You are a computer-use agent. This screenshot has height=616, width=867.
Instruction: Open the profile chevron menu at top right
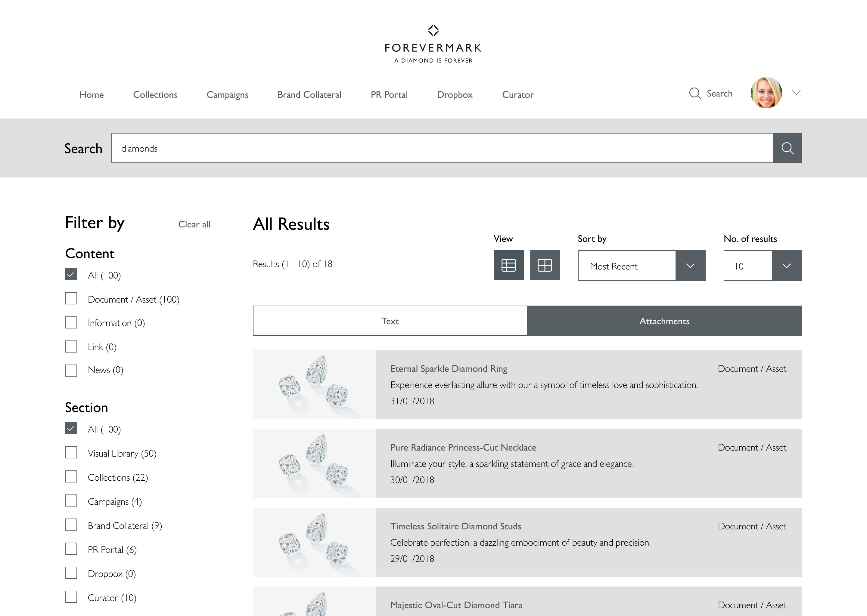point(796,93)
